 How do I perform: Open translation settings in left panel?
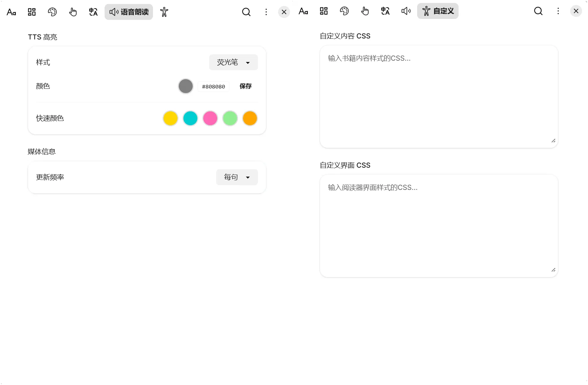(x=93, y=12)
